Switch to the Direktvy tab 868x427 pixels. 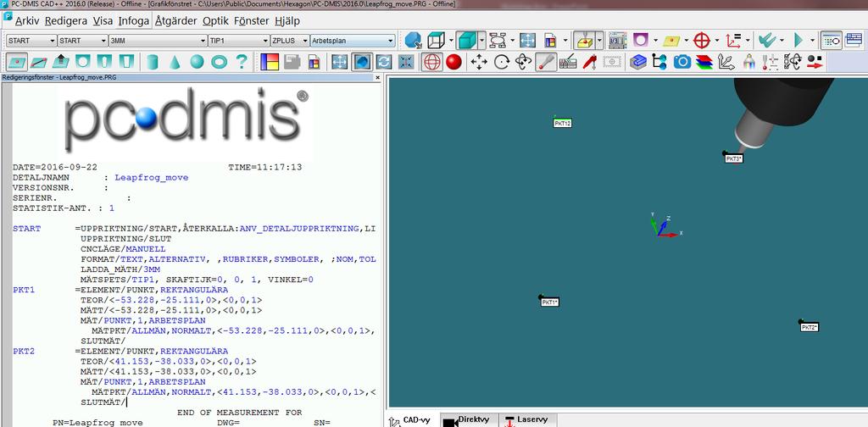(x=470, y=420)
